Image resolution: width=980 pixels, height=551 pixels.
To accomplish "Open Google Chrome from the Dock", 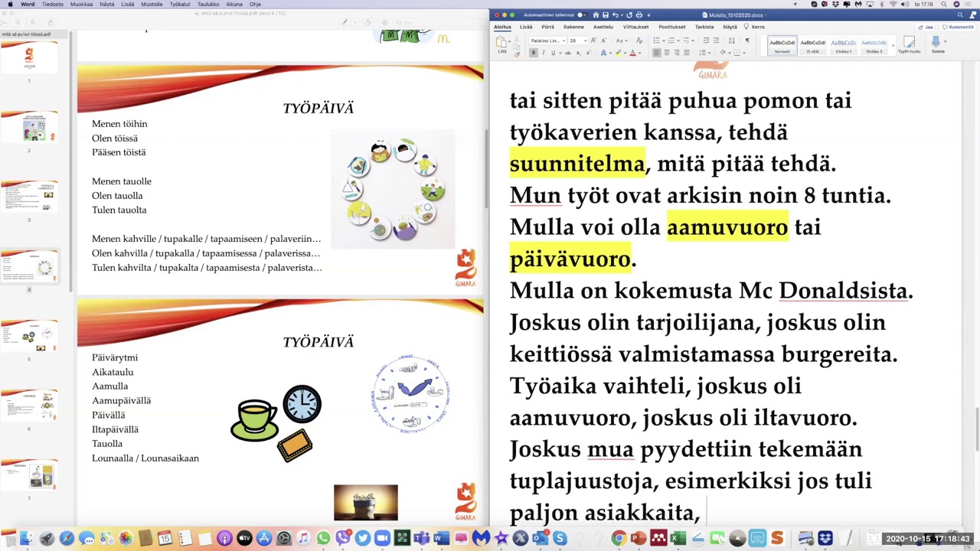I will pyautogui.click(x=619, y=539).
